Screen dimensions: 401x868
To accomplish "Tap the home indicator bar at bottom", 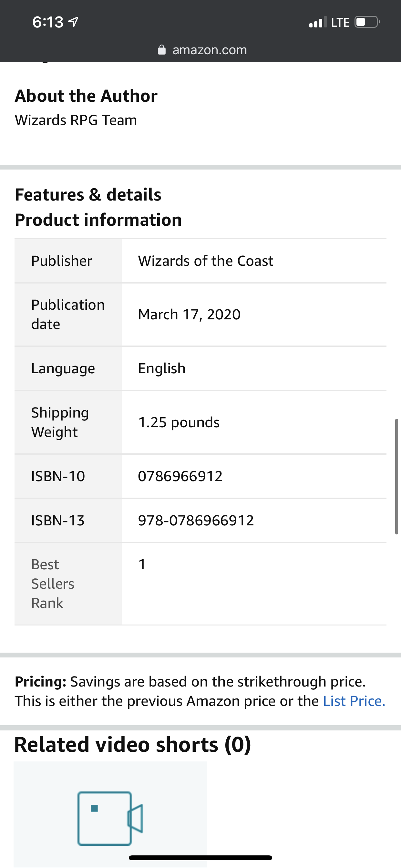I will [200, 858].
